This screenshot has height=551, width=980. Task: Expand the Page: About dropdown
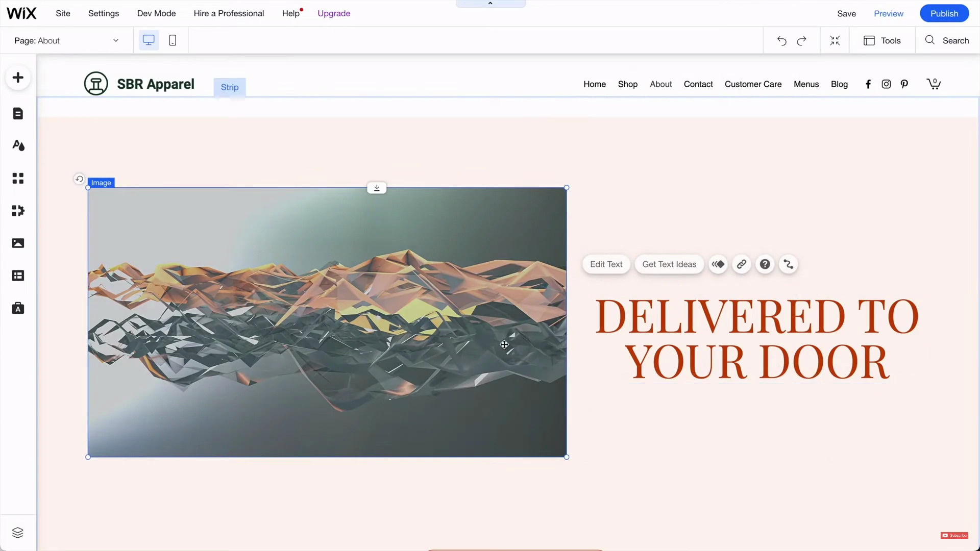pos(116,41)
